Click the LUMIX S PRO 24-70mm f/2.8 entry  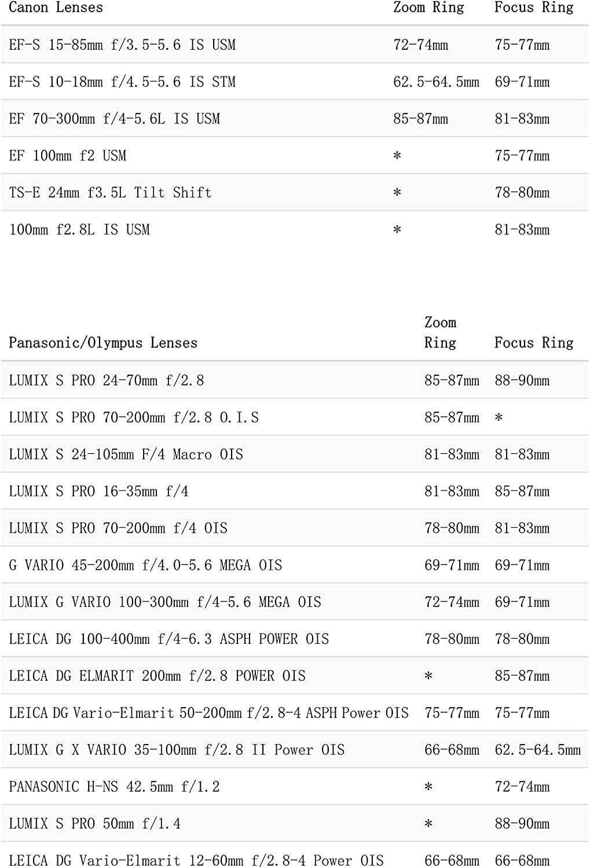(107, 380)
